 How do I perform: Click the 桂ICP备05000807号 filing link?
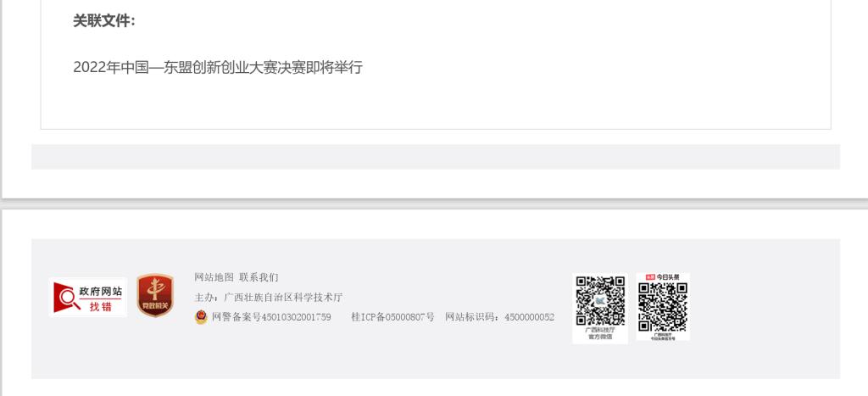coord(392,317)
